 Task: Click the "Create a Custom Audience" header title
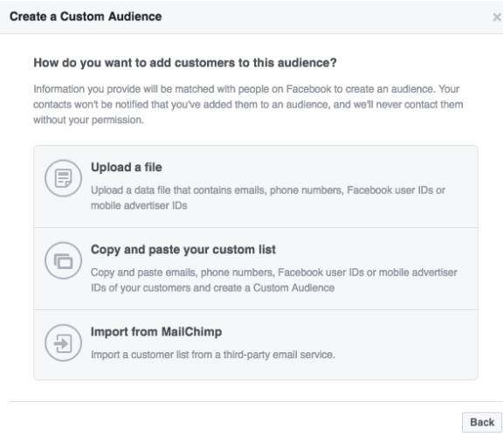click(86, 17)
